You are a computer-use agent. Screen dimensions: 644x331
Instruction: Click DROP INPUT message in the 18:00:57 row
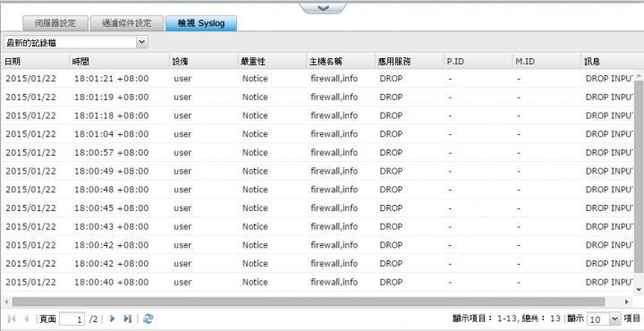pyautogui.click(x=609, y=152)
